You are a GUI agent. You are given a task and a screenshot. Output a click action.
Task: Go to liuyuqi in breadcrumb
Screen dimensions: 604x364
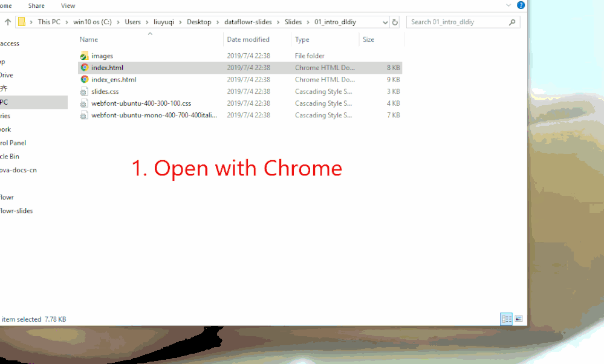[164, 22]
